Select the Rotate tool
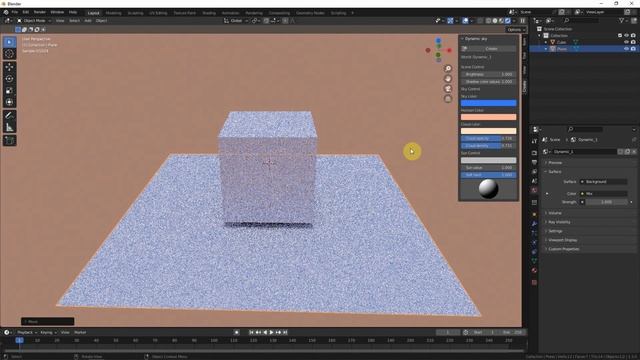The height and width of the screenshot is (360, 640). pos(9,79)
